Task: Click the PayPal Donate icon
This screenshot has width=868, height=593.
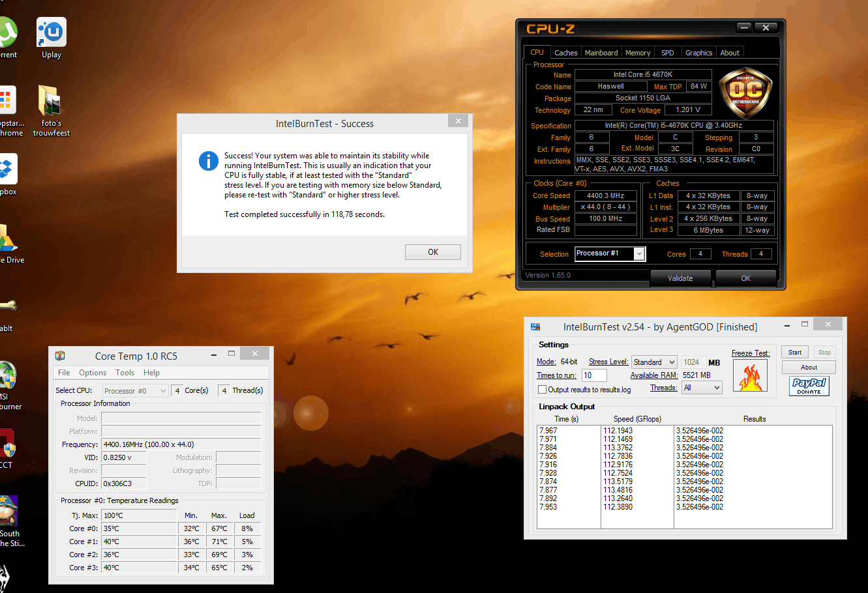Action: (809, 386)
